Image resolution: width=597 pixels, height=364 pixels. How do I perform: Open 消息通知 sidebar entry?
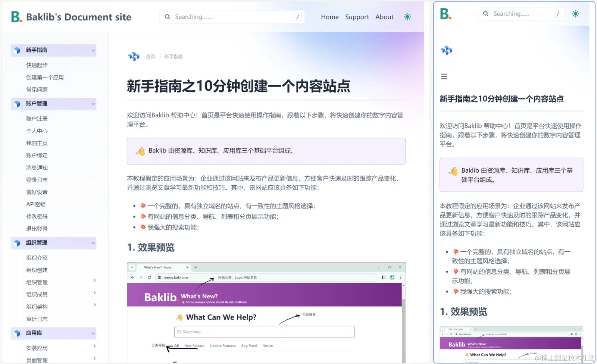[x=37, y=167]
